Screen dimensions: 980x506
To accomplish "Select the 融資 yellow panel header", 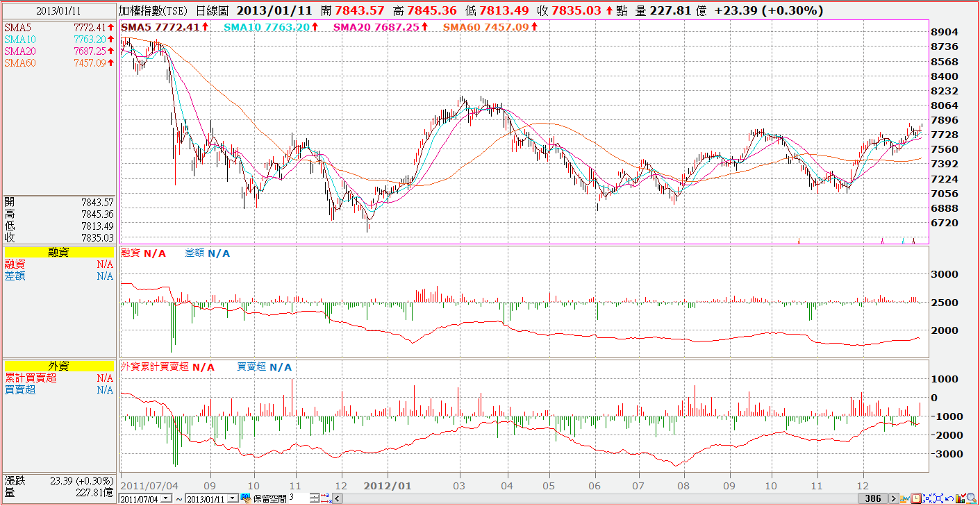I will coord(58,253).
